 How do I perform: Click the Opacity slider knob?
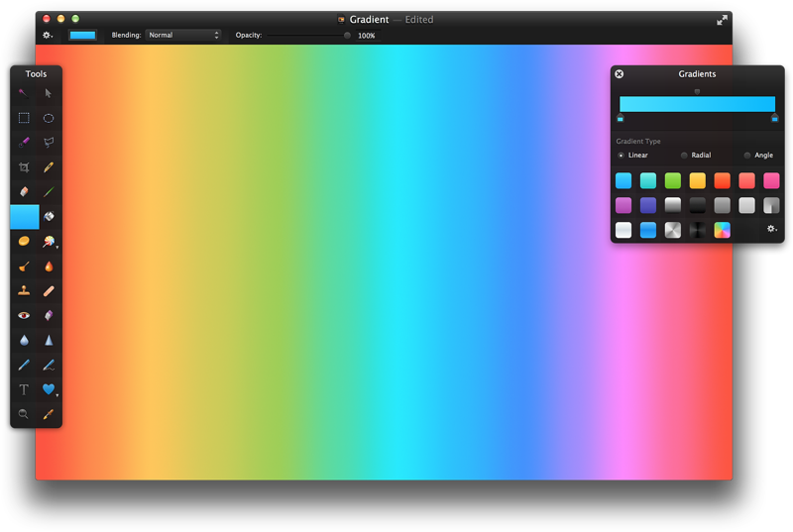coord(347,36)
